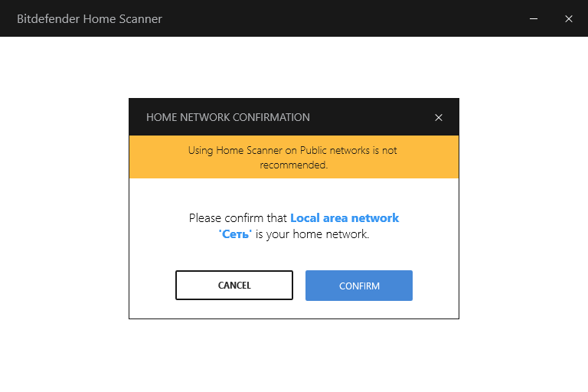Screen dimensions: 588x392
Task: Click the 'Please confirm that' text
Action: pyautogui.click(x=237, y=218)
